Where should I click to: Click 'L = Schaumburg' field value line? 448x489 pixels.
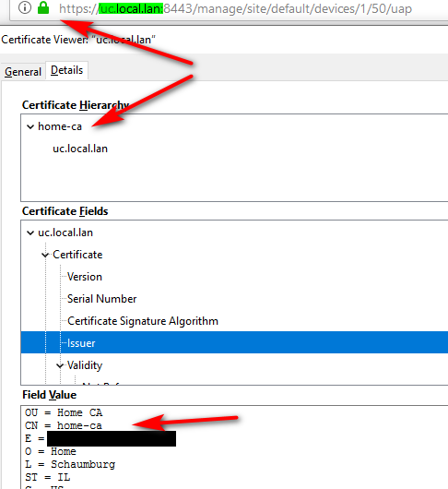[x=70, y=465]
